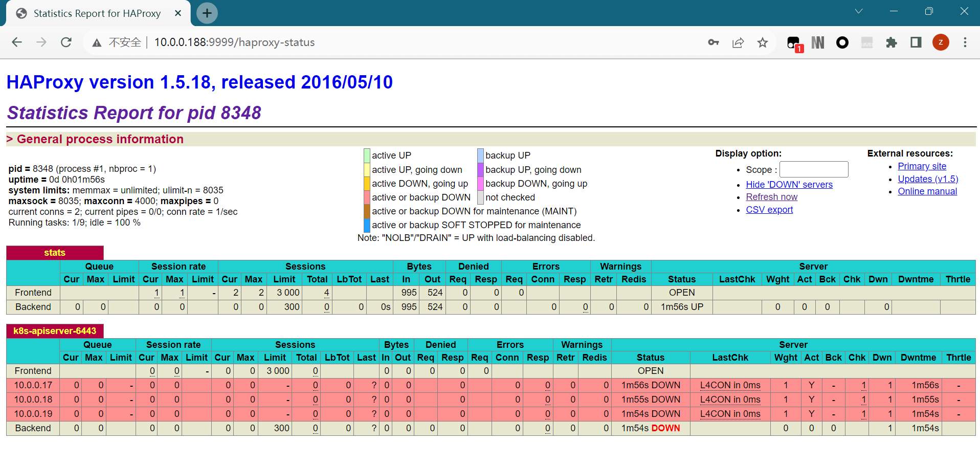Go forward one page

click(x=41, y=42)
